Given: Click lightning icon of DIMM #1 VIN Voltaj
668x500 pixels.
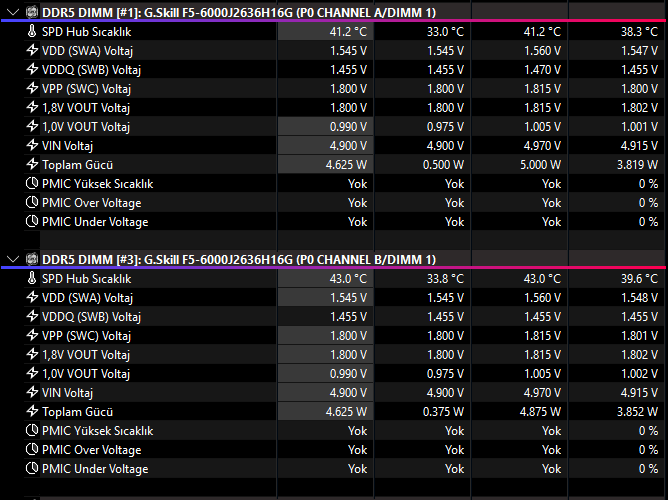Looking at the screenshot, I should (32, 145).
